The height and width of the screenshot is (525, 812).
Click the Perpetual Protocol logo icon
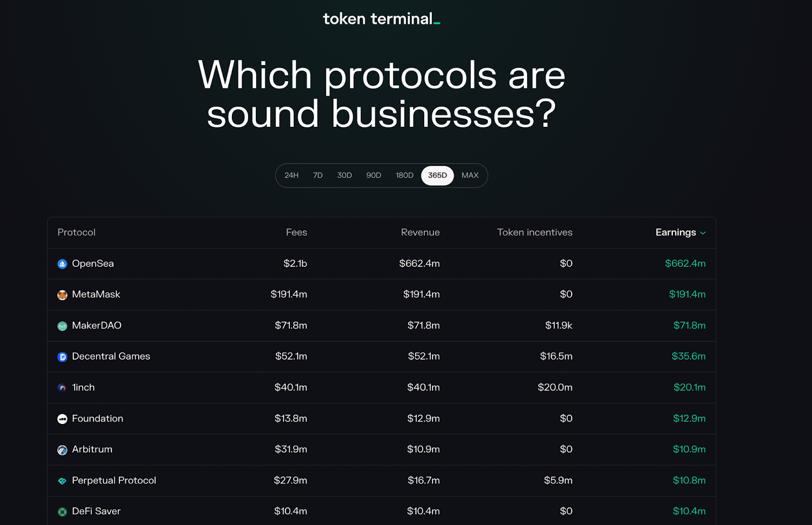pos(62,481)
